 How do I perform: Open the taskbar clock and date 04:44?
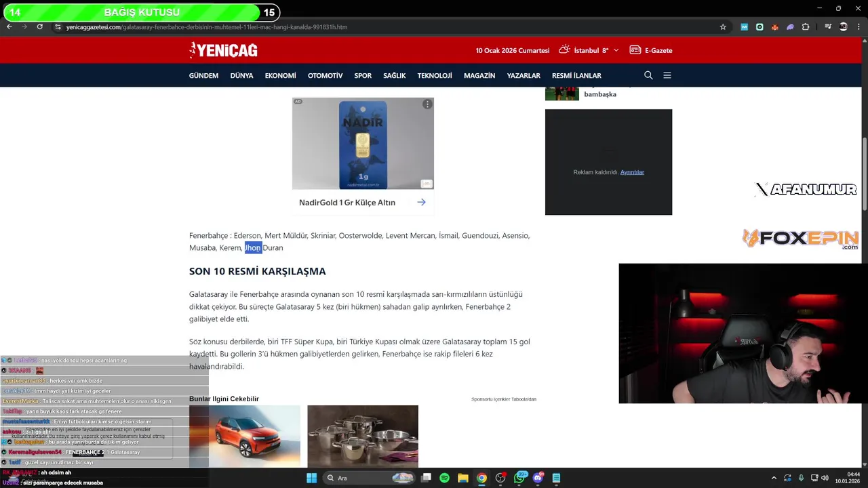pyautogui.click(x=848, y=478)
